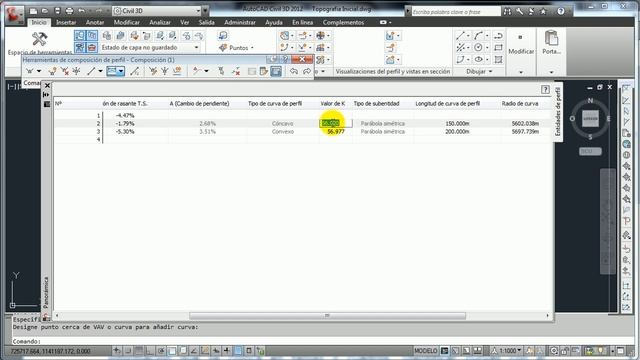The width and height of the screenshot is (640, 360).
Task: Click the binoculars search icon
Action: (507, 11)
